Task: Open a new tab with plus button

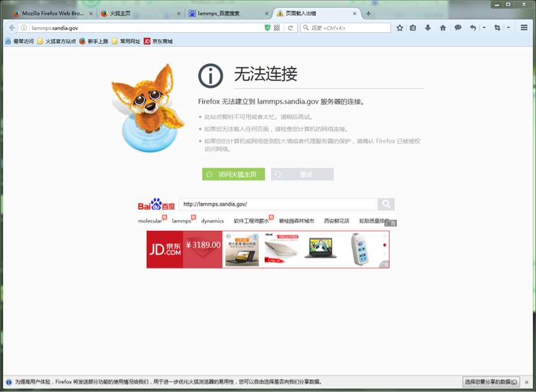Action: tap(368, 14)
